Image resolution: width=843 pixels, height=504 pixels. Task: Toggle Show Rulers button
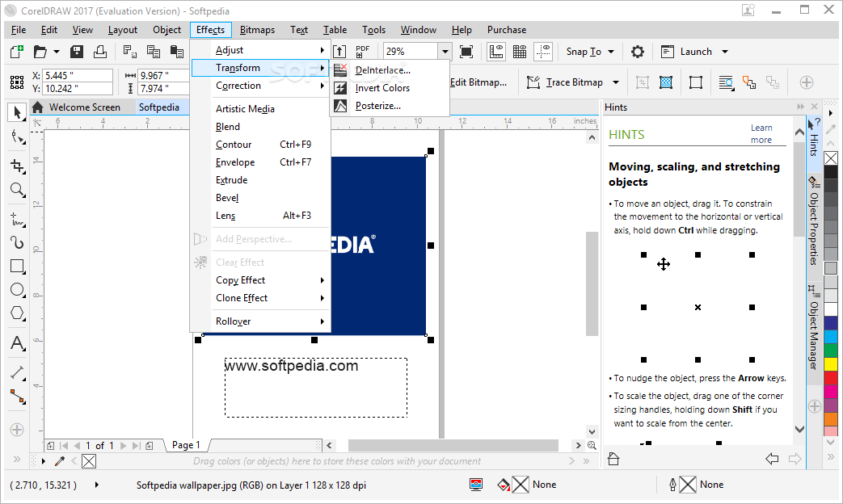pos(495,52)
